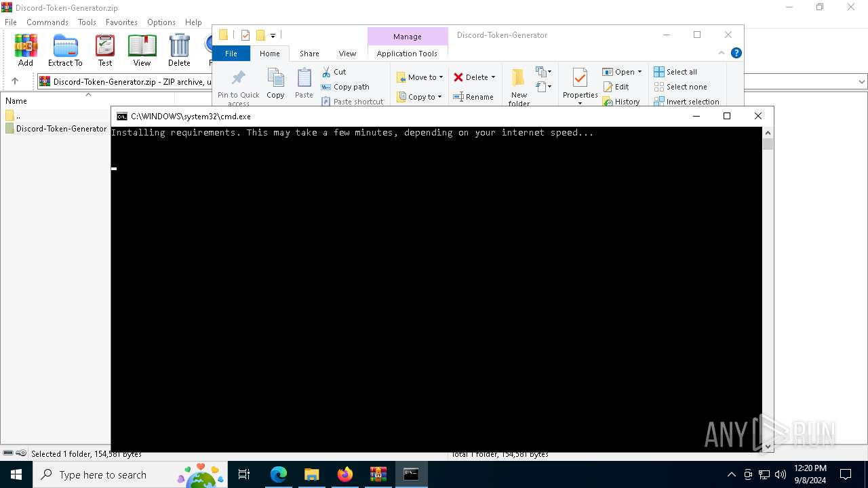Go up one level in WinRAR
This screenshot has width=868, height=488.
(15, 81)
